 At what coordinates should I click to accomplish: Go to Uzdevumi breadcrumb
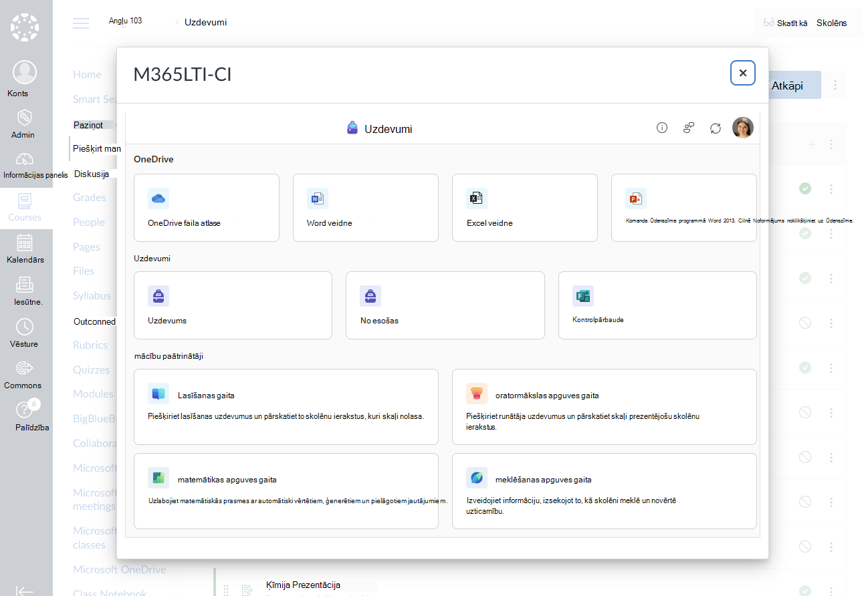pyautogui.click(x=205, y=22)
